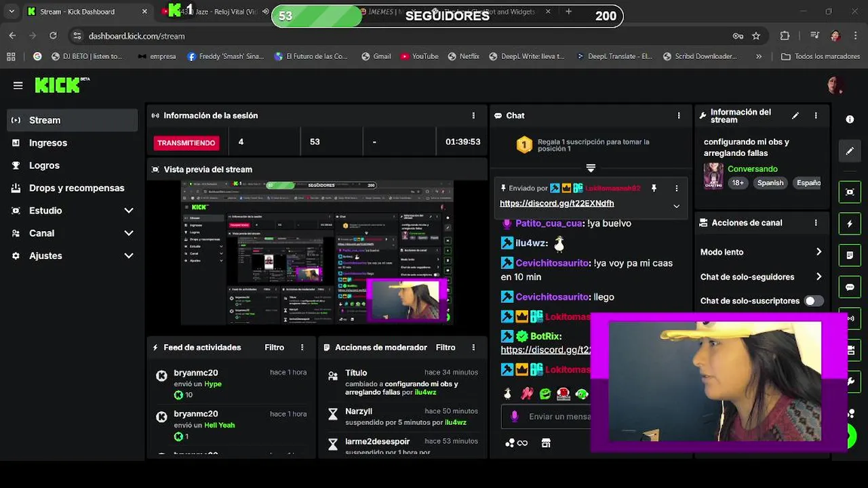The width and height of the screenshot is (868, 488).
Task: Click the pencil edit button on right rail
Action: point(850,151)
